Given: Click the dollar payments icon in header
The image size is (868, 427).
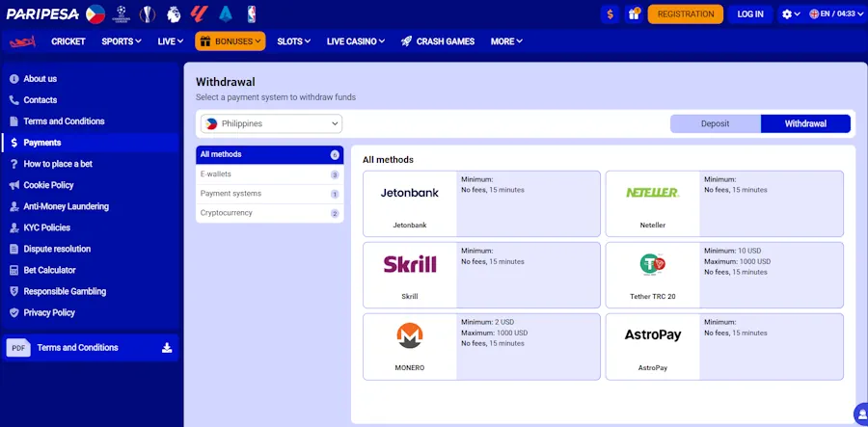Looking at the screenshot, I should 610,14.
